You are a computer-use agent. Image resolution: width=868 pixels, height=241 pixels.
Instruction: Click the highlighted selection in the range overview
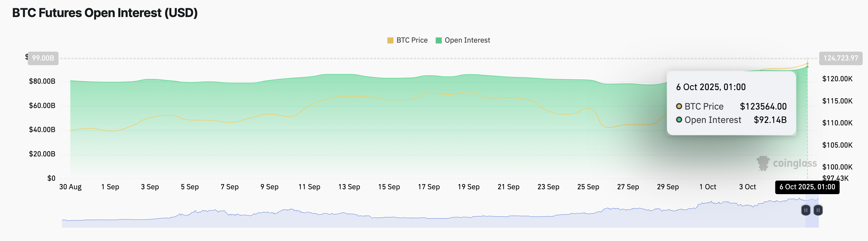pos(812,219)
